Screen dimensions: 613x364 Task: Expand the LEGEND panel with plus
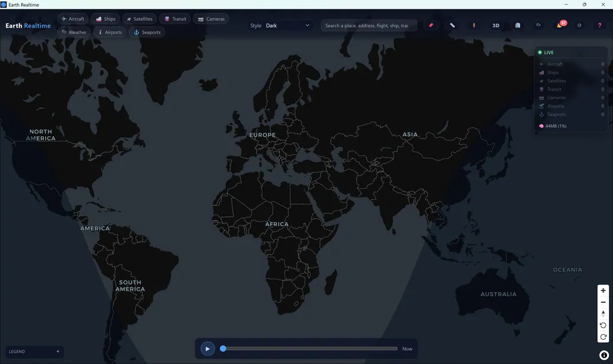tap(58, 352)
